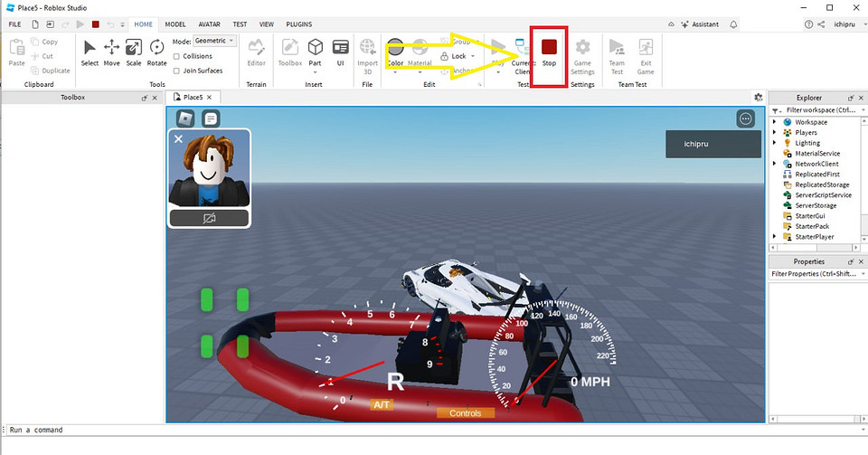Check the Join Surfaces option
Image resolution: width=868 pixels, height=455 pixels.
click(177, 70)
